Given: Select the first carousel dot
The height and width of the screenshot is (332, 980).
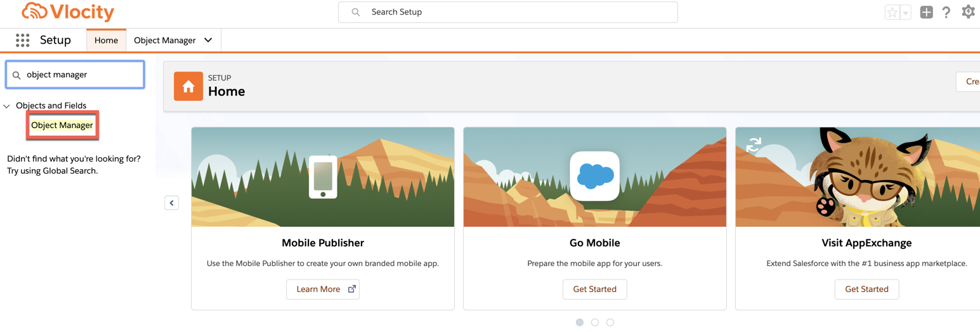Looking at the screenshot, I should click(x=580, y=322).
